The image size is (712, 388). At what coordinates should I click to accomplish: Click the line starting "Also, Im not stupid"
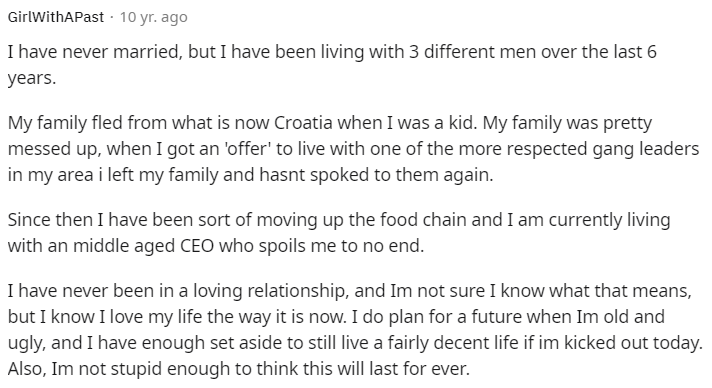(238, 368)
